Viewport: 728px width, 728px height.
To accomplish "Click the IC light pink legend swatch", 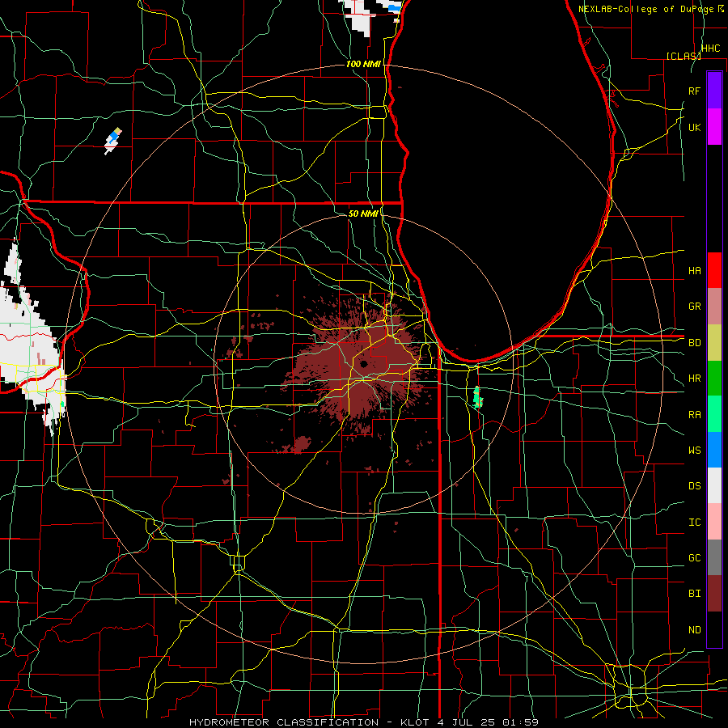I will (x=714, y=522).
